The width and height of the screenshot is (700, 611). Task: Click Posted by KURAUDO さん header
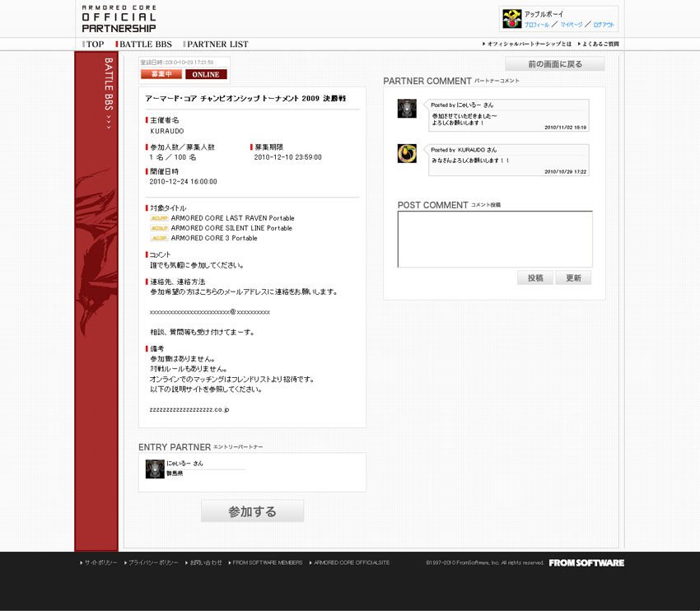coord(464,150)
